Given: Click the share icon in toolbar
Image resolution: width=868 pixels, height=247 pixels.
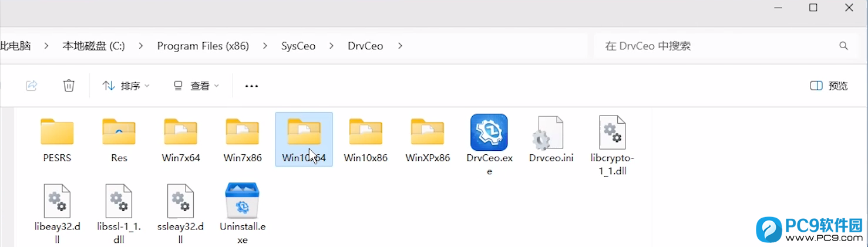Looking at the screenshot, I should [32, 86].
